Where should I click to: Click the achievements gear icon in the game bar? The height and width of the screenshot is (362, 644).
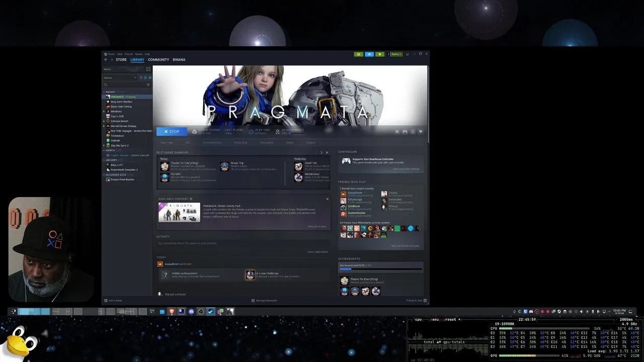click(x=278, y=131)
